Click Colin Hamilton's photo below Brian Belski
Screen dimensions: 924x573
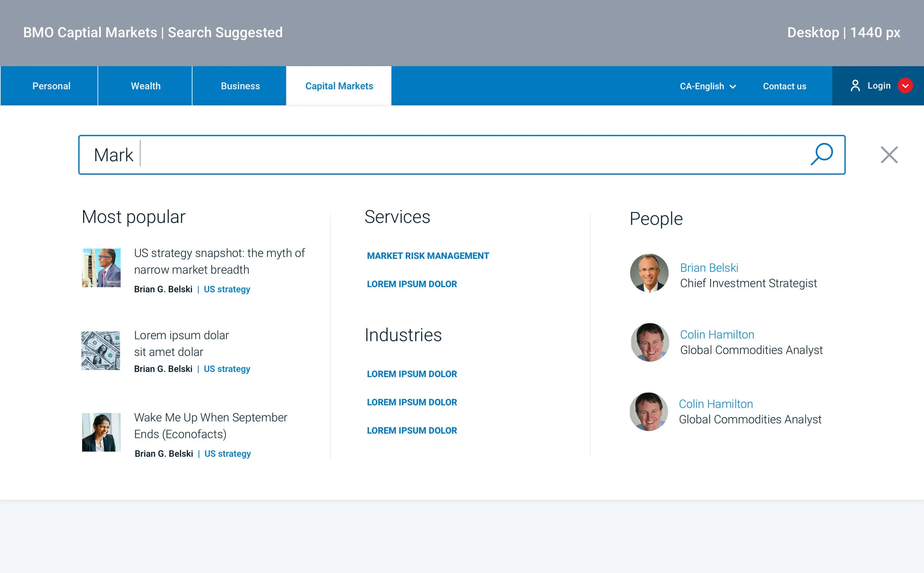tap(650, 342)
